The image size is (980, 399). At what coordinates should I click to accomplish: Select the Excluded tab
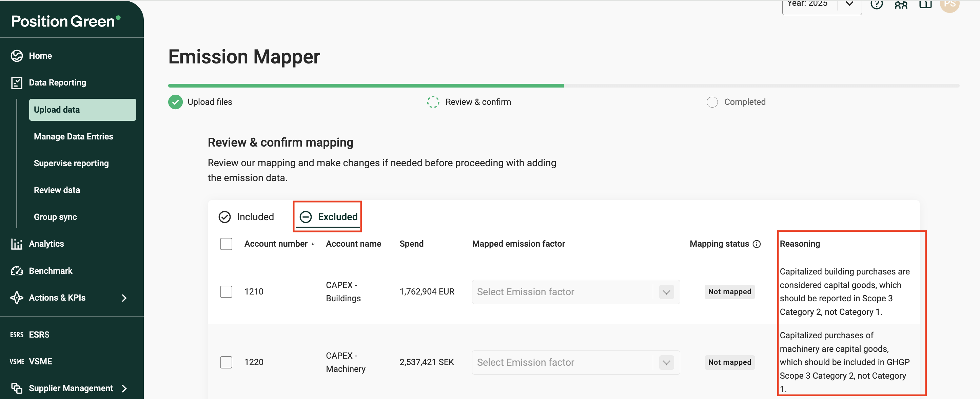(328, 216)
